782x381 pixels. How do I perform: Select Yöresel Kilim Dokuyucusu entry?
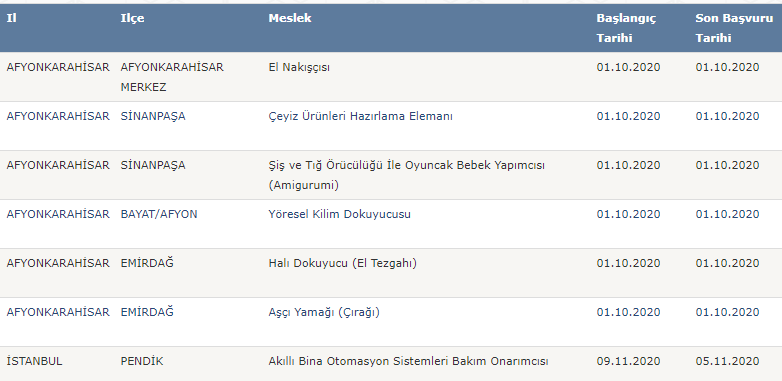tap(340, 214)
